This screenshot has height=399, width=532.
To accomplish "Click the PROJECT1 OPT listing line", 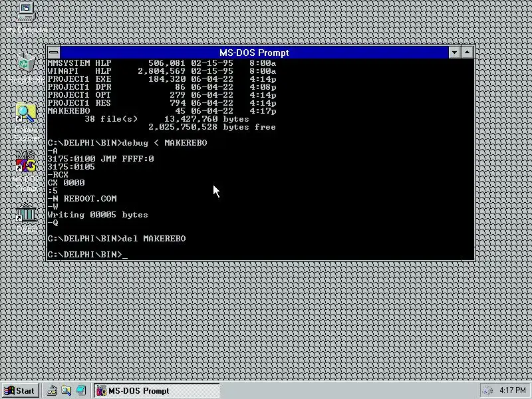I will (x=162, y=95).
